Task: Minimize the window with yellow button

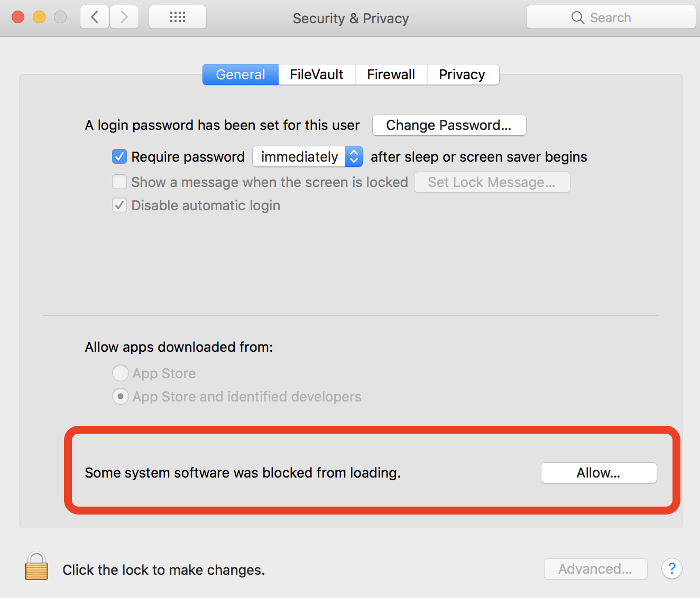Action: click(x=39, y=17)
